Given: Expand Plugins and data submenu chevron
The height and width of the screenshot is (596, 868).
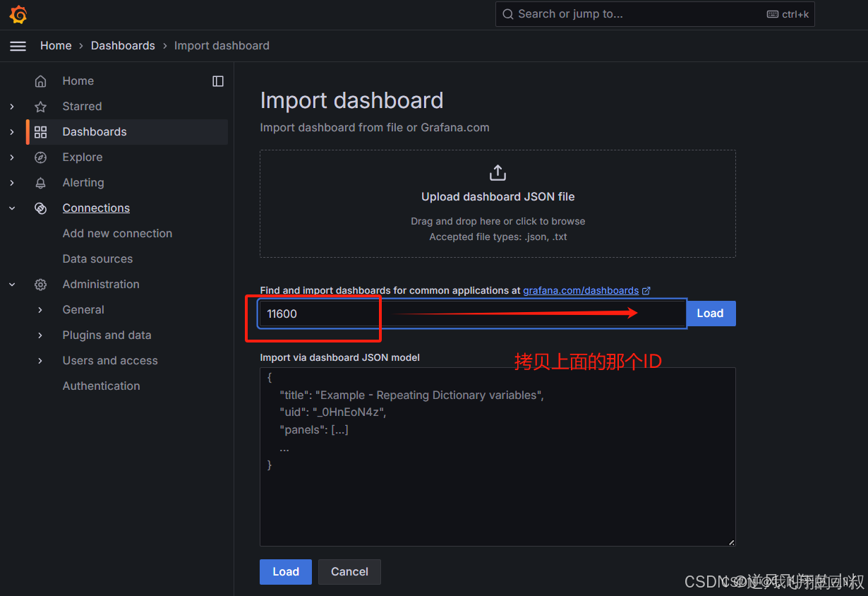Looking at the screenshot, I should (40, 335).
